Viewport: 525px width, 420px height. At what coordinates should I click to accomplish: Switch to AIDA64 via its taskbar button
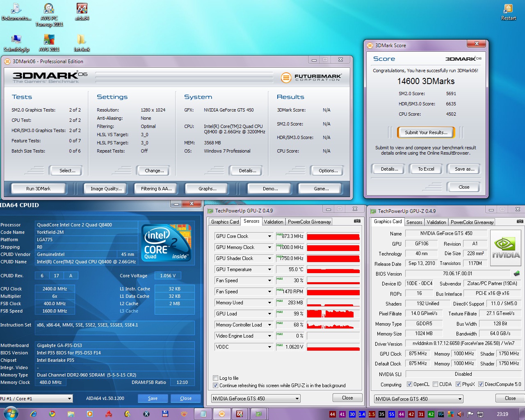240,414
